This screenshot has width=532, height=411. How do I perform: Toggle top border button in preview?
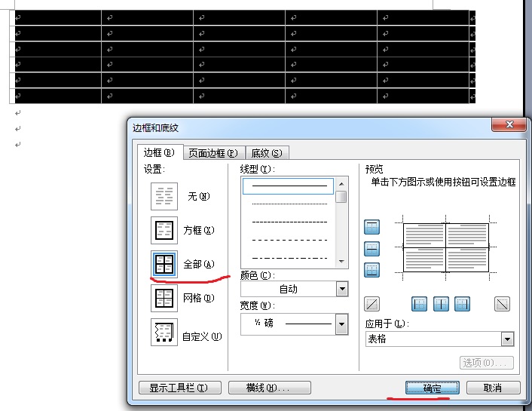(371, 227)
